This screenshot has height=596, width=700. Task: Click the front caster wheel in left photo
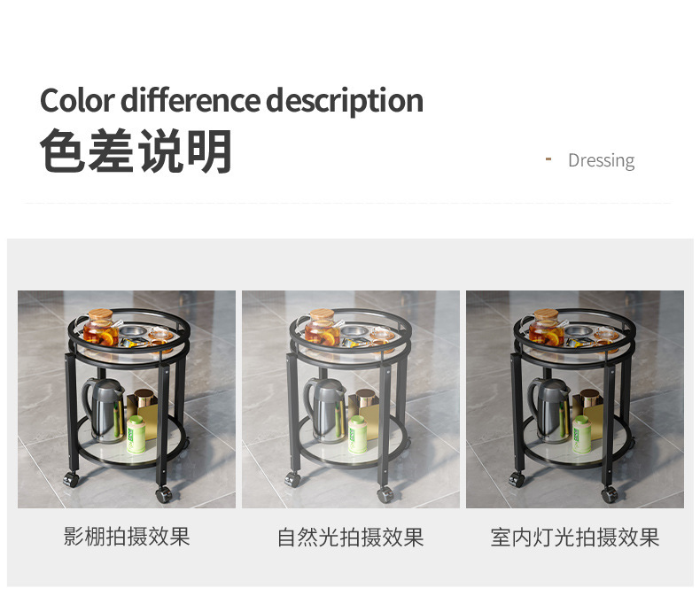click(164, 494)
